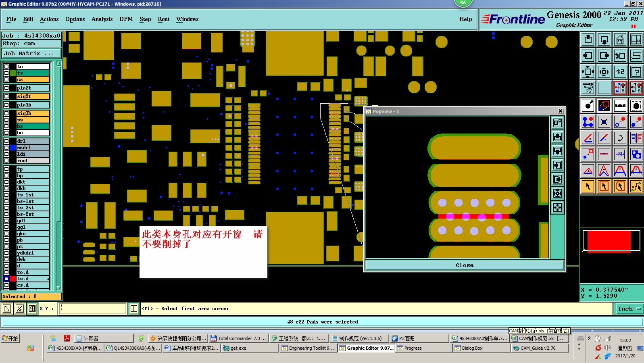The height and width of the screenshot is (363, 644).
Task: Click the pan left arrow icon
Action: point(588,56)
